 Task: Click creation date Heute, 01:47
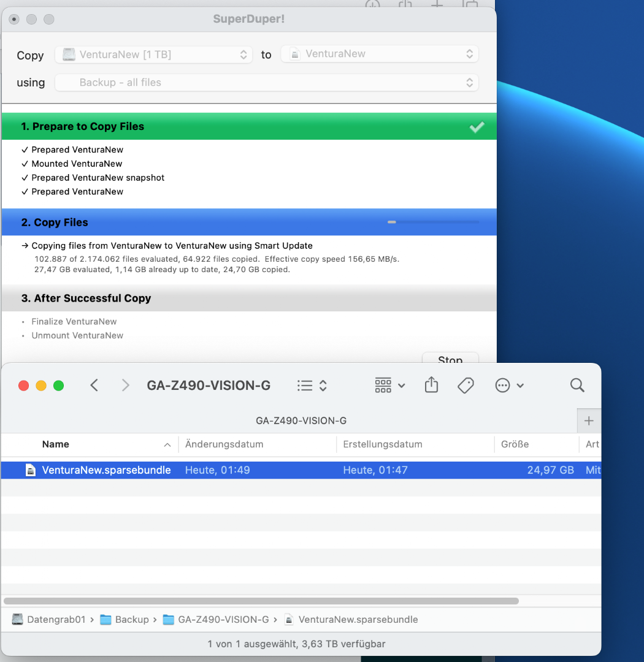[x=375, y=470]
